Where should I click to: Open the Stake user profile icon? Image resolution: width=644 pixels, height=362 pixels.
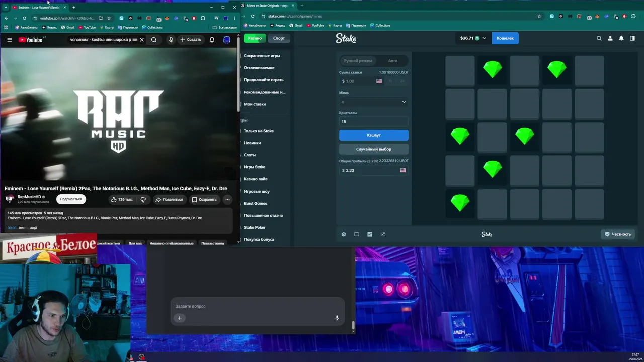coord(610,38)
